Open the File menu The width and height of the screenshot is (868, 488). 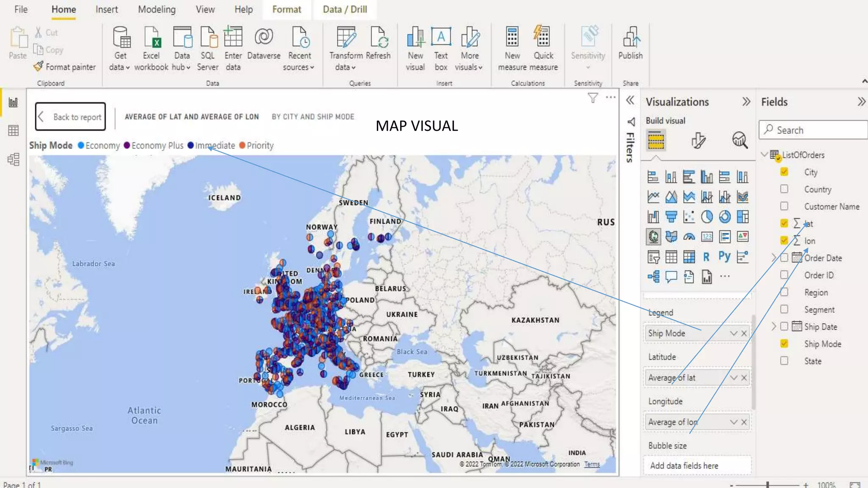pyautogui.click(x=21, y=9)
